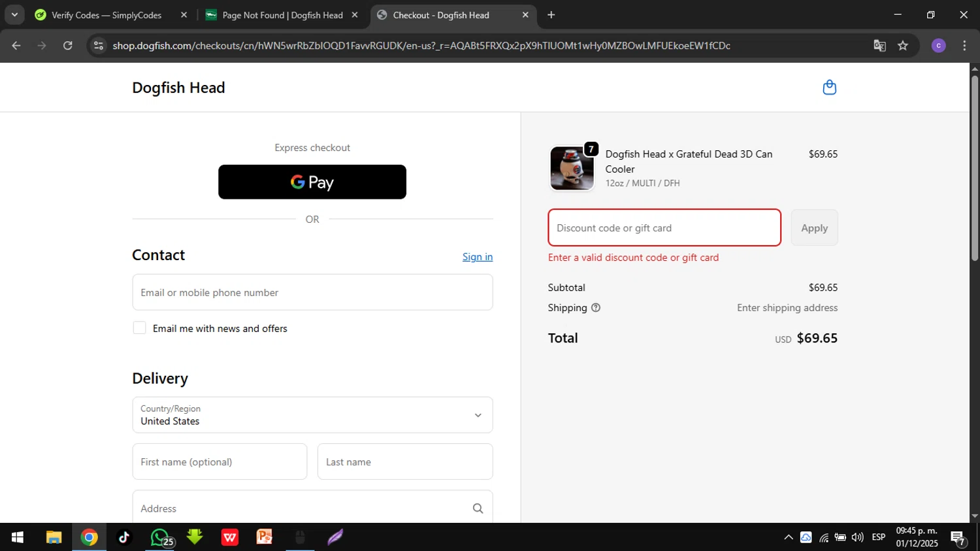
Task: Click the browser forward arrow
Action: [42, 46]
